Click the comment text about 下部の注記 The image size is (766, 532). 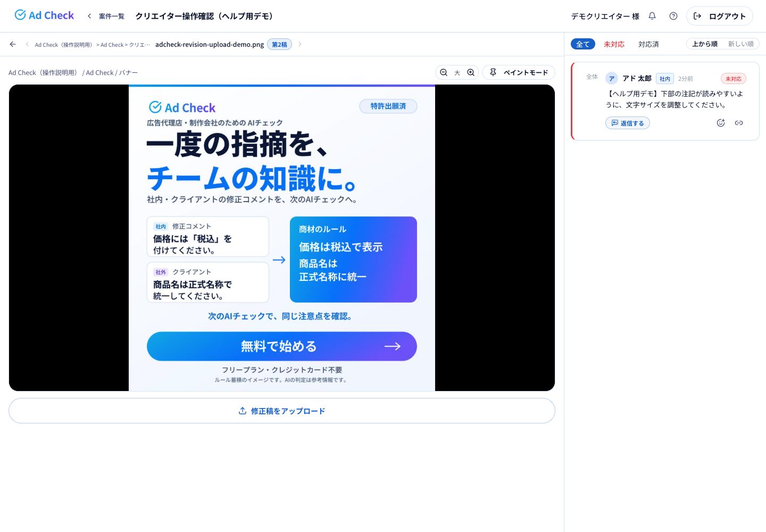point(675,99)
